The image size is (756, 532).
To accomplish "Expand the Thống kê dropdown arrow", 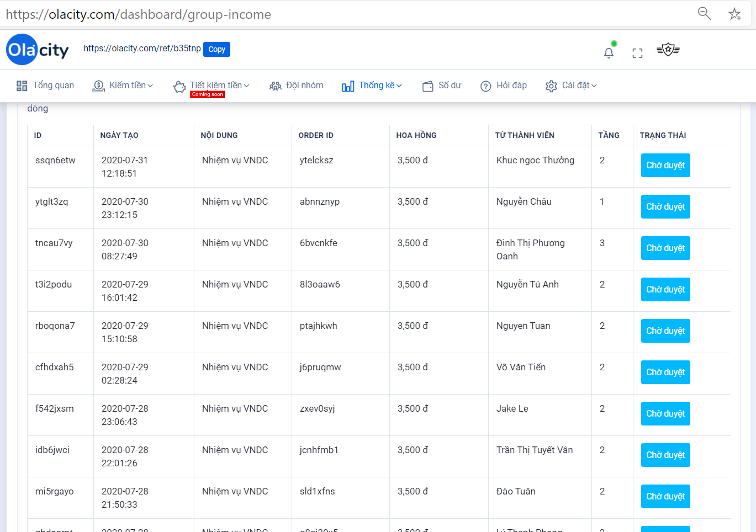I will (x=399, y=86).
